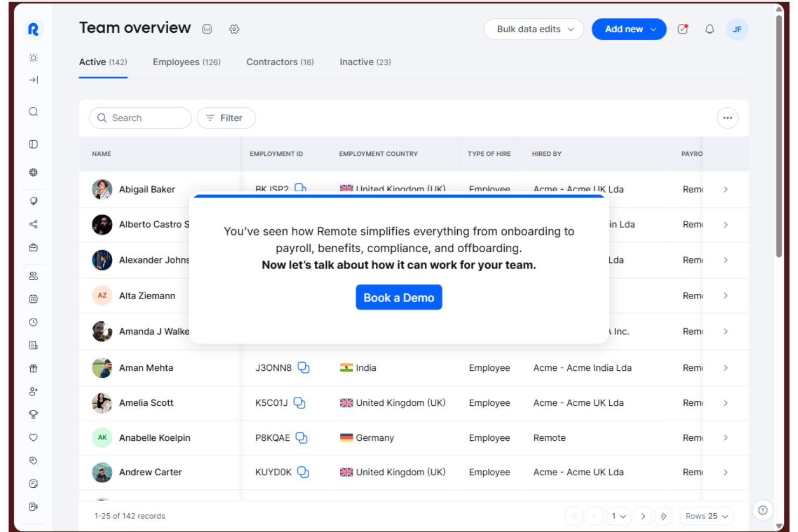Viewport: 798px width, 532px height.
Task: Copy employment ID P8KQAE
Action: pyautogui.click(x=302, y=438)
